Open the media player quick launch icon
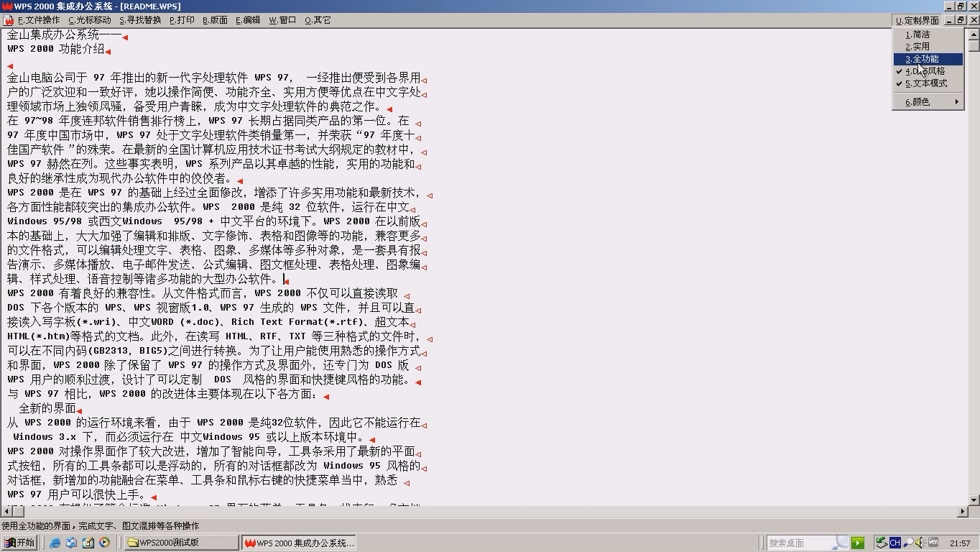The height and width of the screenshot is (552, 980). (x=104, y=543)
